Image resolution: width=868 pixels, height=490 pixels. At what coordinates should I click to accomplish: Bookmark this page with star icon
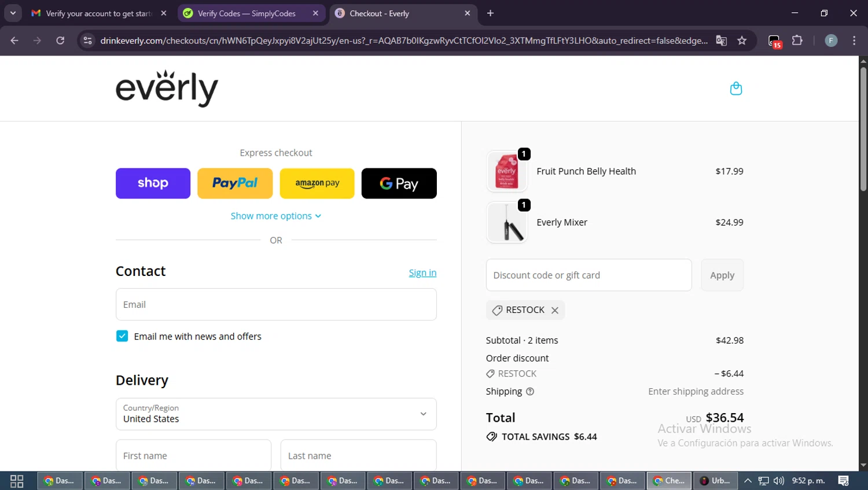742,40
